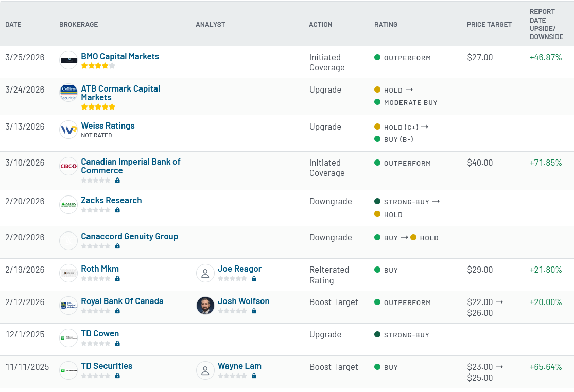
Task: Open the Weiss Ratings link
Action: coord(108,126)
